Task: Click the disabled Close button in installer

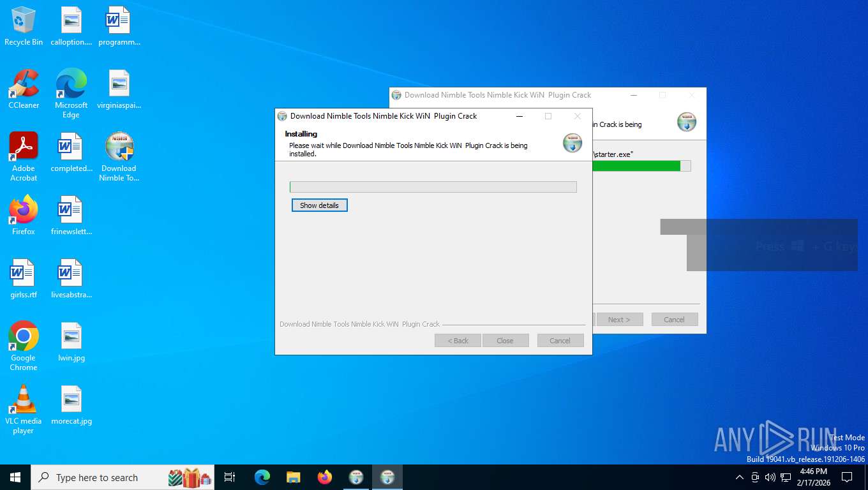Action: click(x=505, y=341)
